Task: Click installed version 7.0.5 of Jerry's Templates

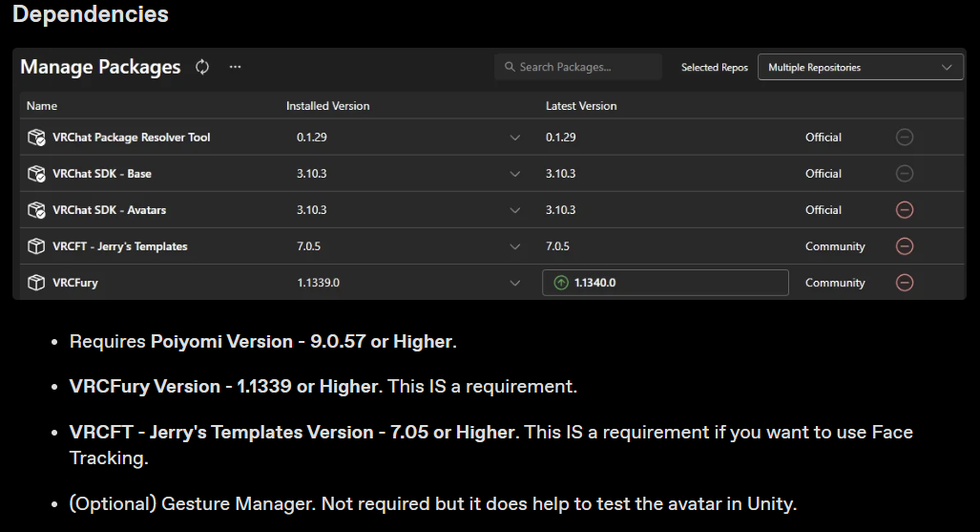Action: pyautogui.click(x=308, y=246)
